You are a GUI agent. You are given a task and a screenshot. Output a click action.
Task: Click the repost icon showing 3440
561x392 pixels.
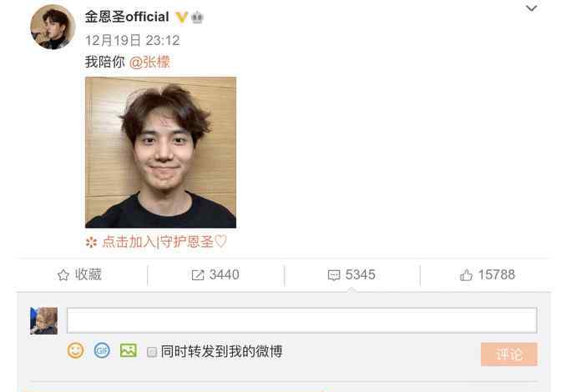(198, 275)
